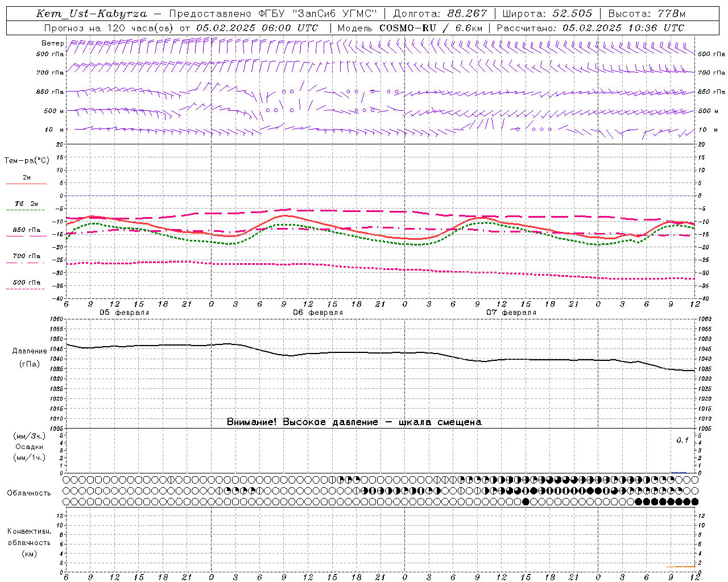Image resolution: width=728 pixels, height=582 pixels.
Task: Click the Модель COSMO-RU / 6.6км label
Action: pos(410,28)
